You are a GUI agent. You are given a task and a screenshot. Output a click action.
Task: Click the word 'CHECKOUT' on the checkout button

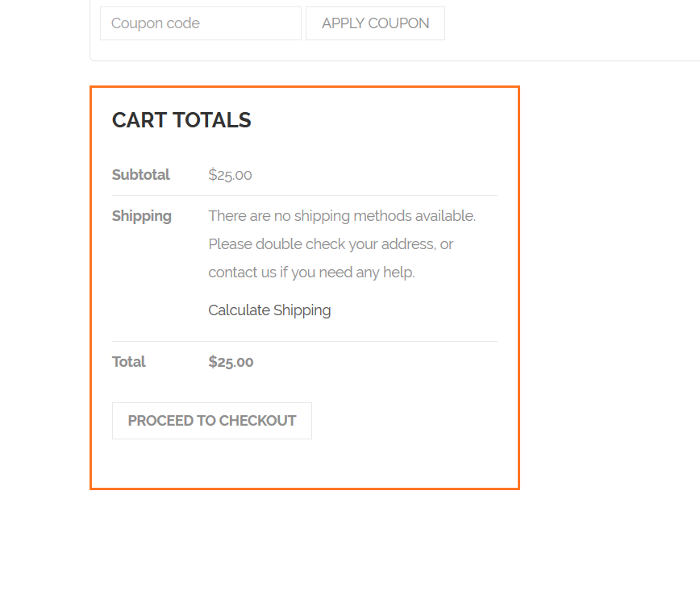(x=257, y=421)
